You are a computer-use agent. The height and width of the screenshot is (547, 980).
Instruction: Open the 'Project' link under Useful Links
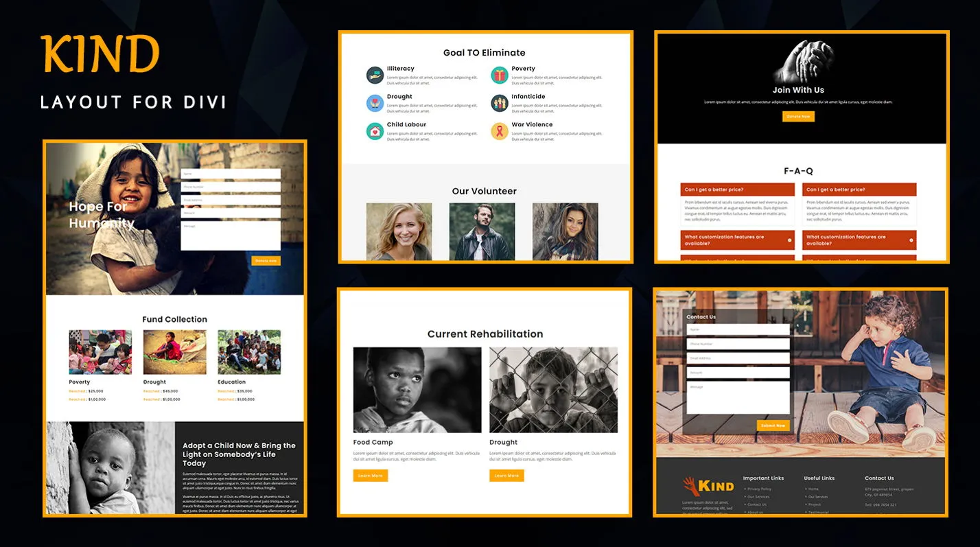(815, 504)
